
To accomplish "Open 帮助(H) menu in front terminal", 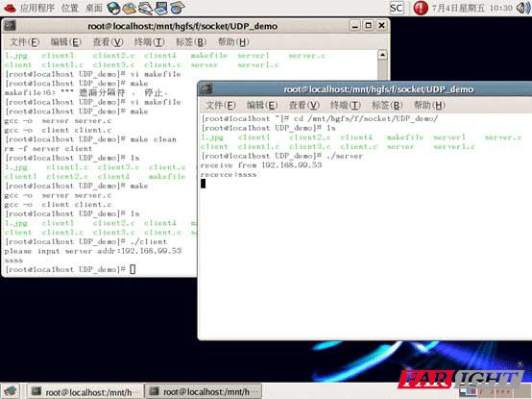I will tap(429, 105).
